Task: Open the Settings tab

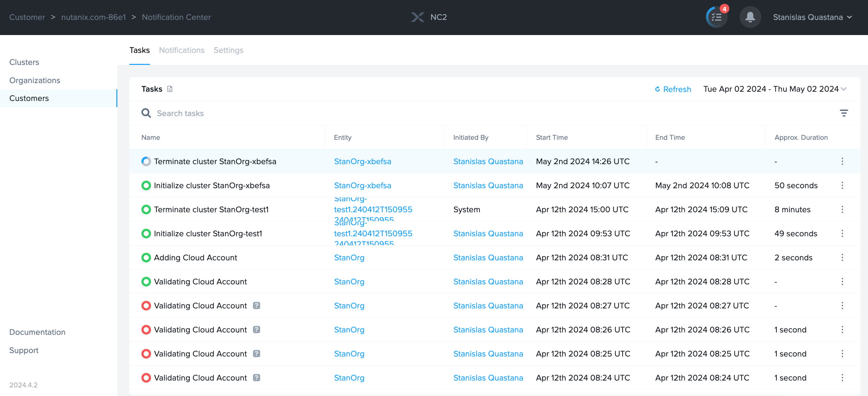Action: coord(228,50)
